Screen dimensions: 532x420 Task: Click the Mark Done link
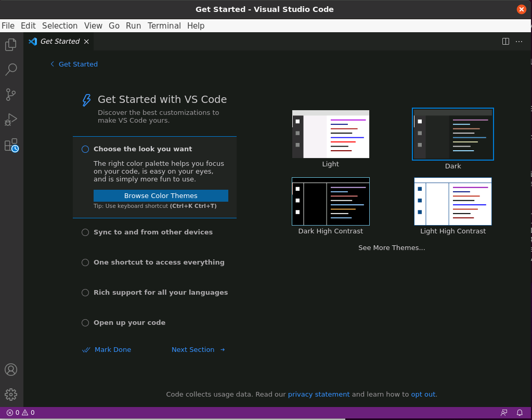point(113,350)
